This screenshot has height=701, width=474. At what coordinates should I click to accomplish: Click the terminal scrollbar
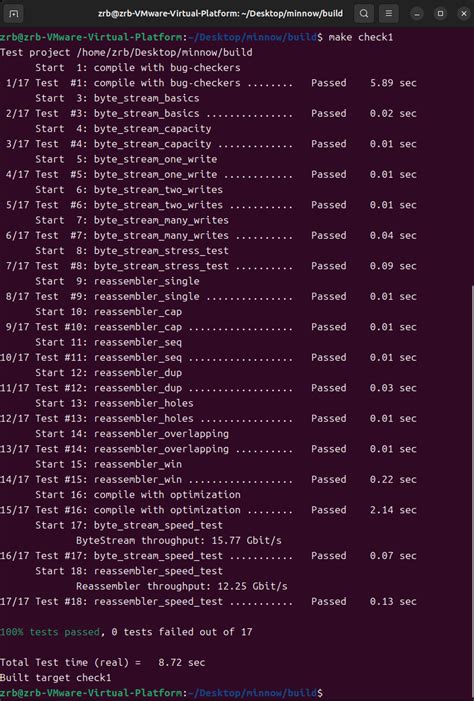(472, 492)
